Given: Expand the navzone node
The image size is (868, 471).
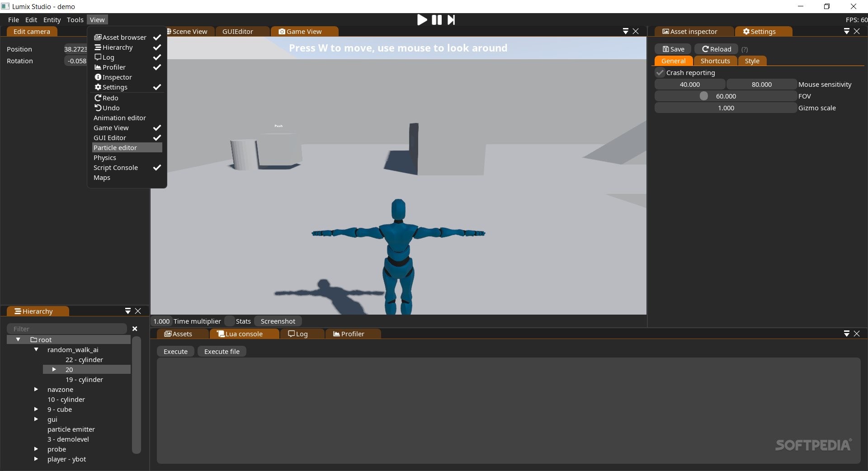Looking at the screenshot, I should 36,389.
